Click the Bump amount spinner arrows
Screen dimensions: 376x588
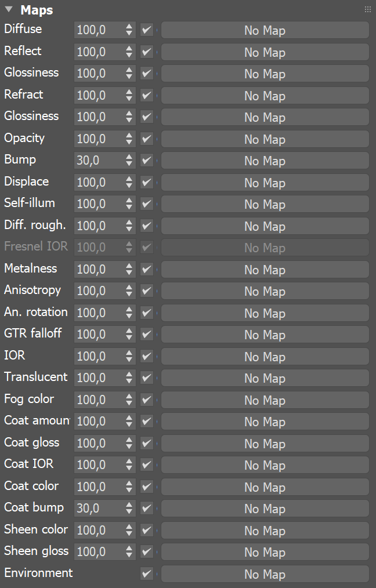click(x=129, y=161)
